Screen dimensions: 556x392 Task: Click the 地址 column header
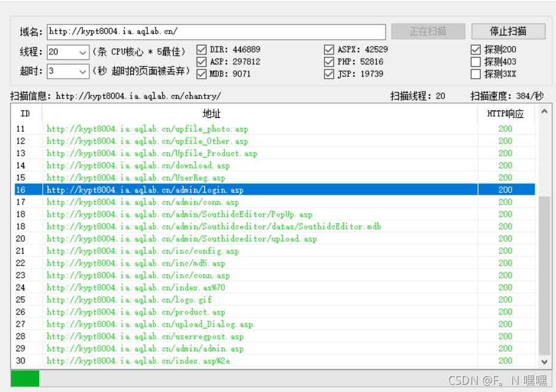point(260,114)
